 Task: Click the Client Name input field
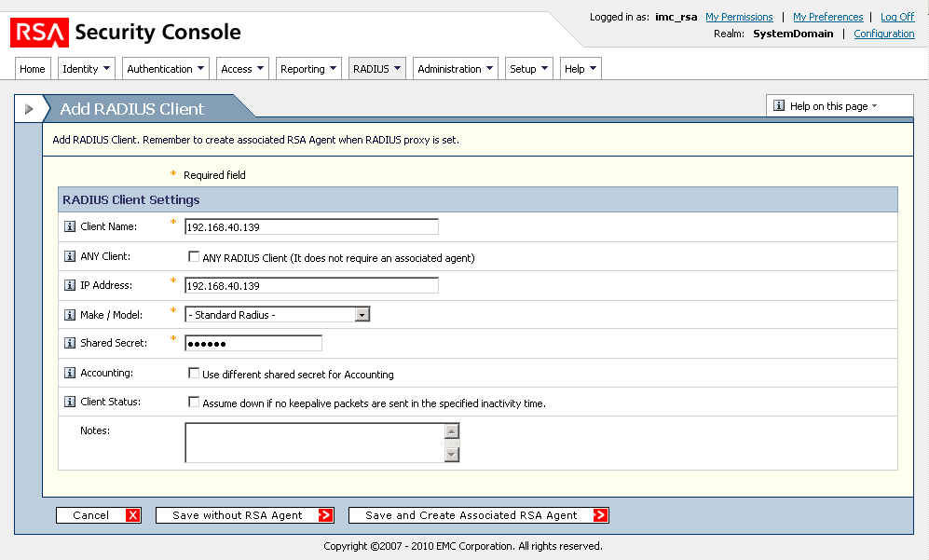[311, 227]
